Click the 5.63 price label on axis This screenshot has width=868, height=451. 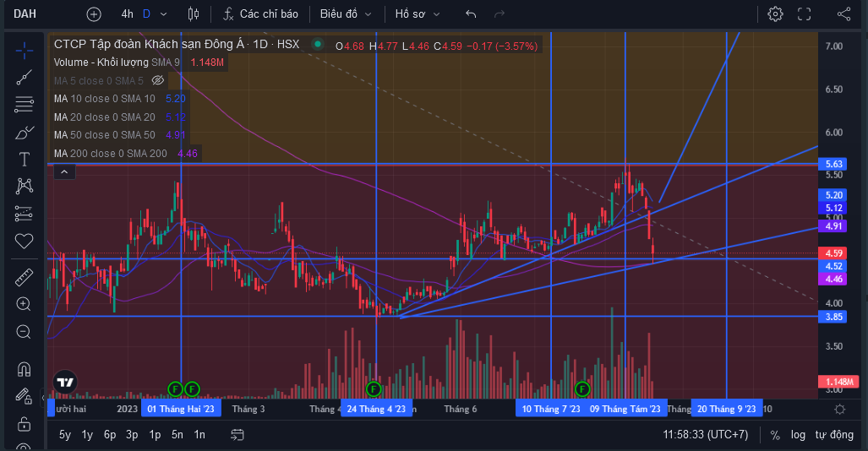(833, 164)
